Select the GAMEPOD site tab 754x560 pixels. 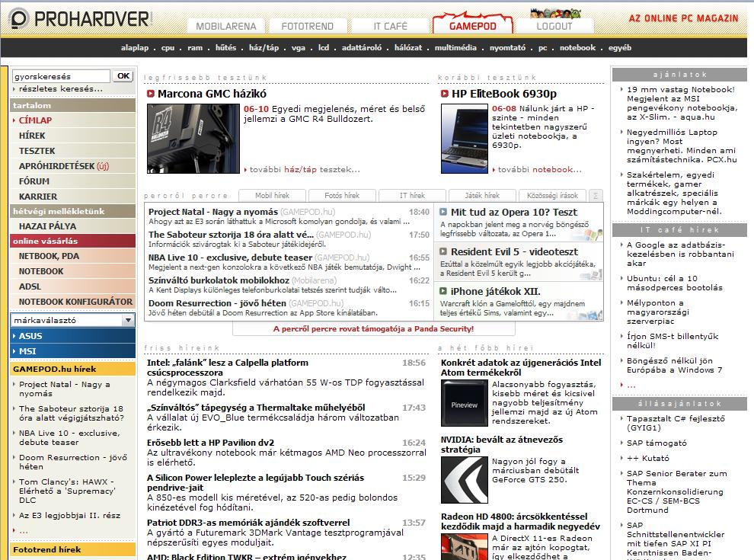[x=473, y=26]
